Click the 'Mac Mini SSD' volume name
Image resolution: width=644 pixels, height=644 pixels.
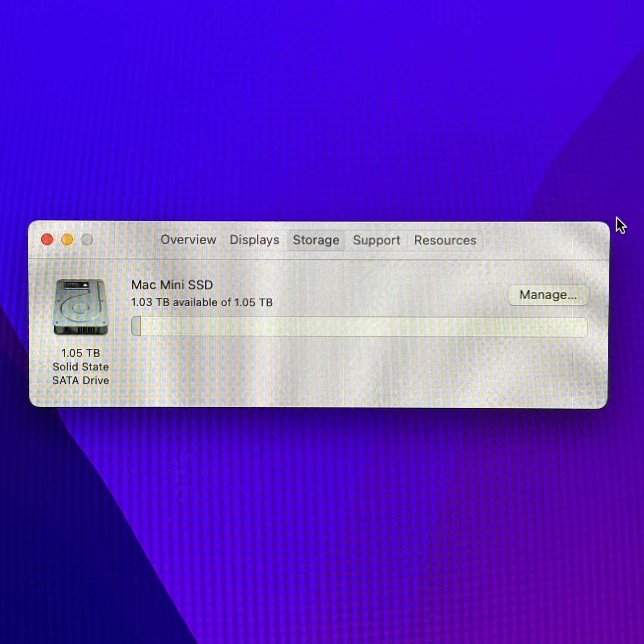click(x=172, y=285)
